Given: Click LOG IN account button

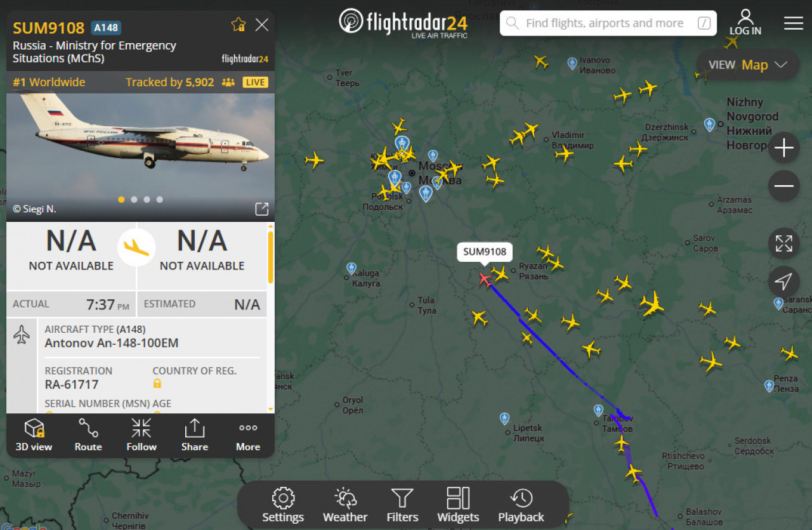Looking at the screenshot, I should 745,22.
